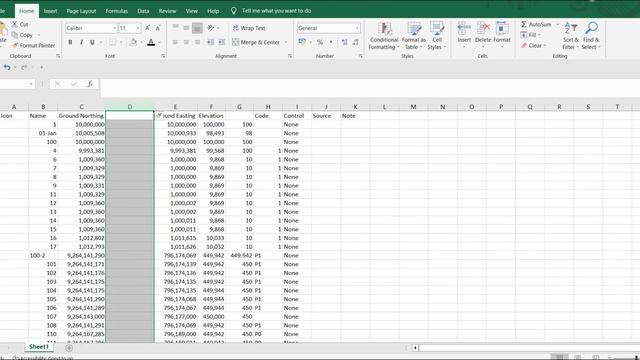Click the AutoSum sigma icon
The image size is (640, 360).
(x=524, y=24)
